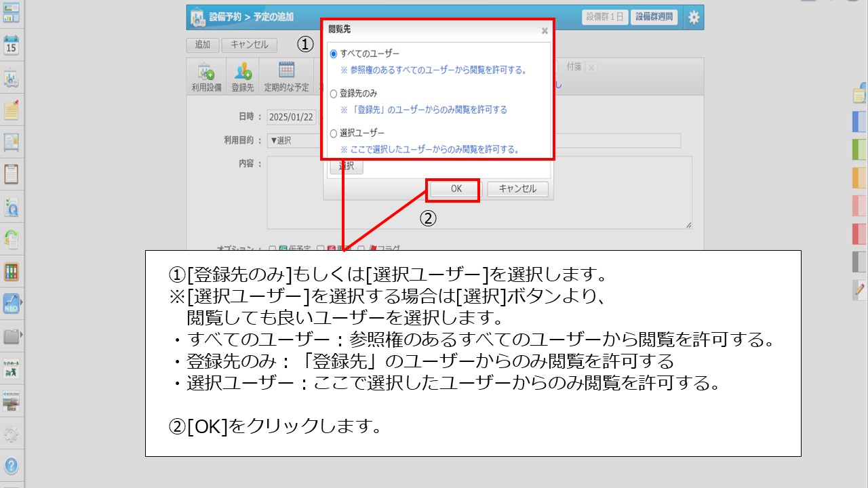Open the facility reservation sidebar icon
Screen dimensions: 868x488
coord(11,78)
